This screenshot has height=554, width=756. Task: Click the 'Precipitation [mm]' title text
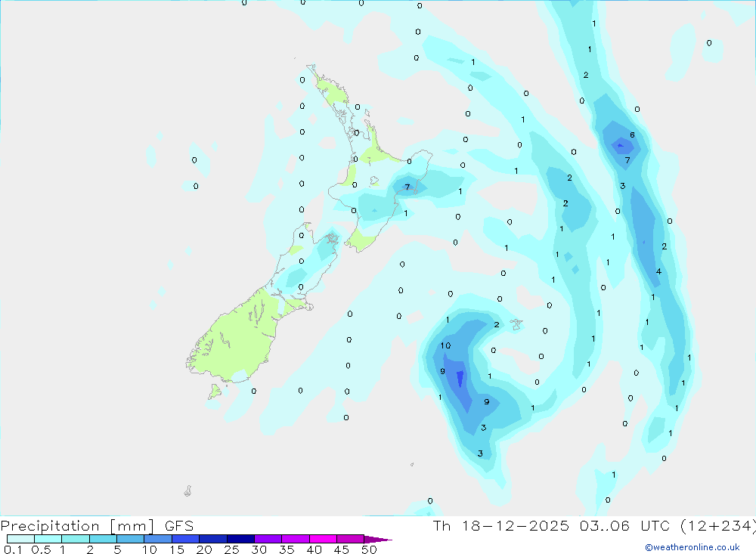(x=77, y=526)
